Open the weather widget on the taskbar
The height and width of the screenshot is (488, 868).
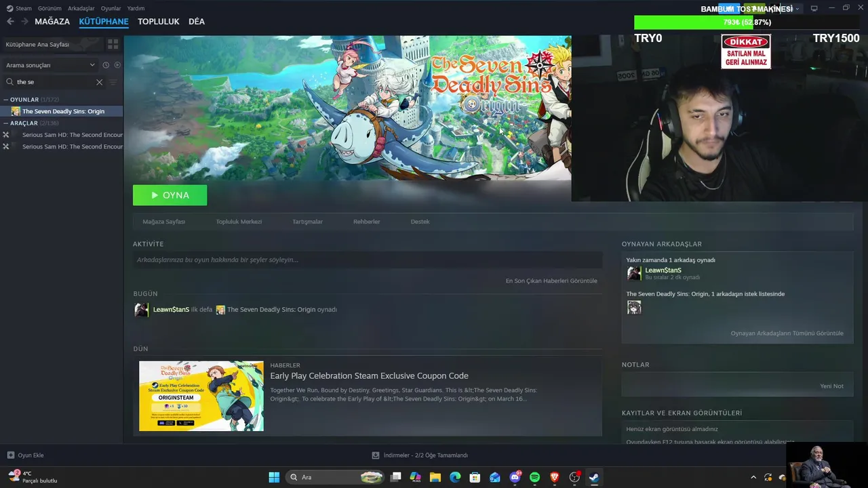coord(33,477)
